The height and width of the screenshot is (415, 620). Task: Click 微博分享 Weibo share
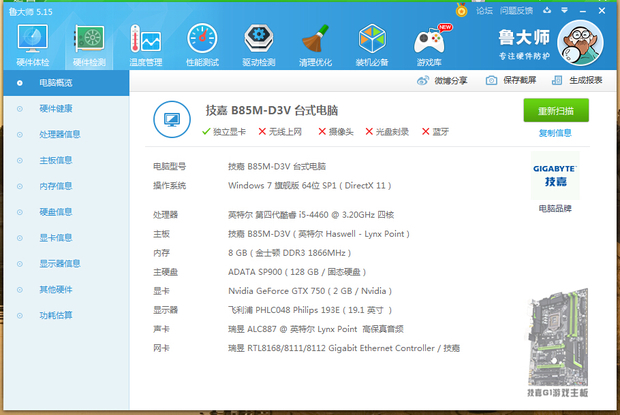[x=442, y=81]
